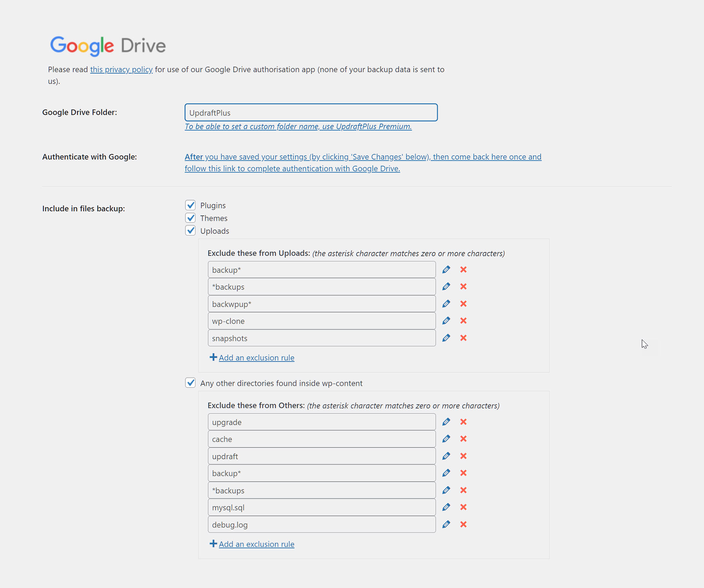Select the 'backwpup*' rule text field
This screenshot has height=588, width=704.
(x=322, y=304)
